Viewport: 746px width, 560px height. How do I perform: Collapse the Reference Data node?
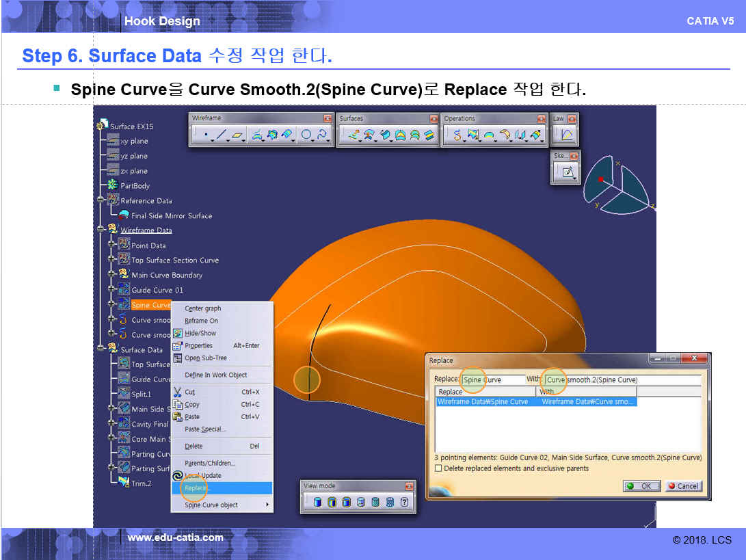[x=102, y=200]
